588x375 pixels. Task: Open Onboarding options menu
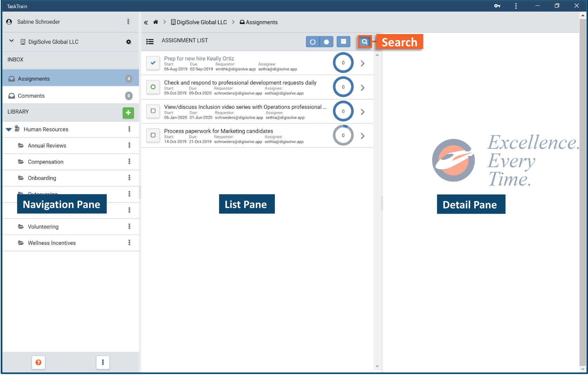click(129, 178)
